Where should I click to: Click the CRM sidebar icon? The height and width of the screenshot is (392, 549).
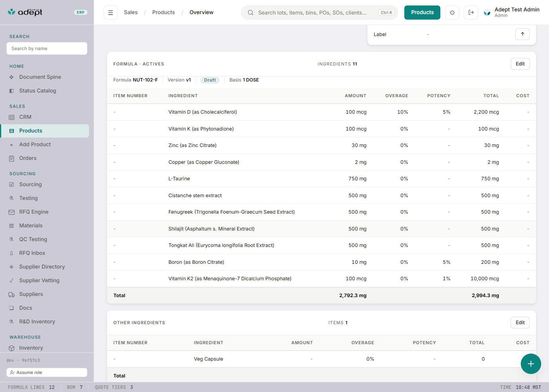click(11, 117)
